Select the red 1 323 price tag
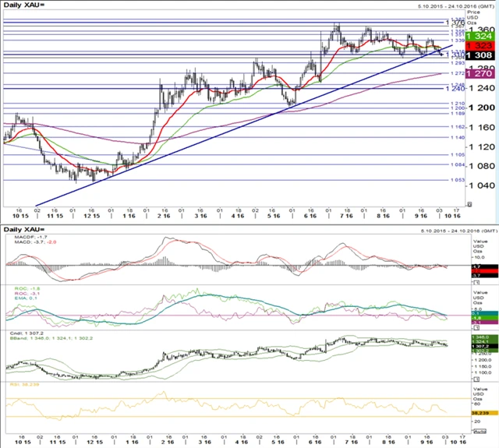This screenshot has width=499, height=448. 483,46
